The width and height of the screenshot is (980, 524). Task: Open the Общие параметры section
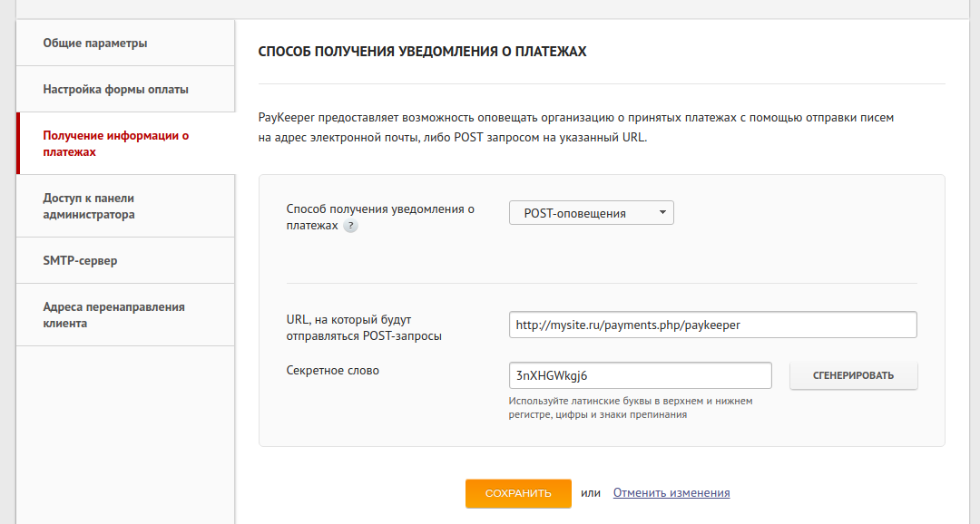click(x=95, y=43)
